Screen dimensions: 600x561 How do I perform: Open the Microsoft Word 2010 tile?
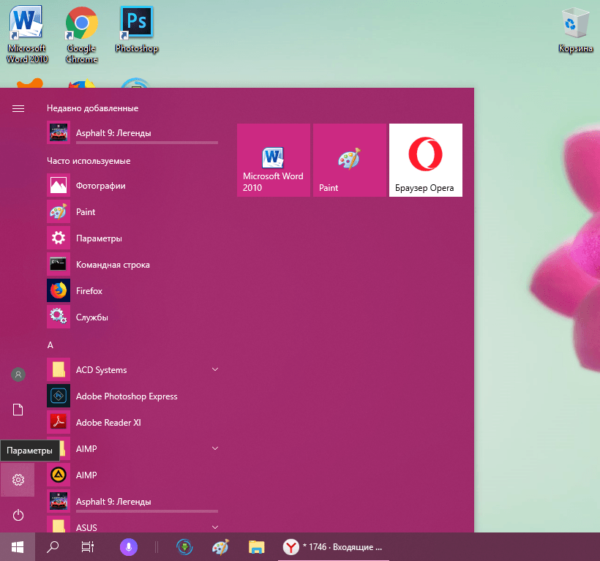click(x=273, y=160)
